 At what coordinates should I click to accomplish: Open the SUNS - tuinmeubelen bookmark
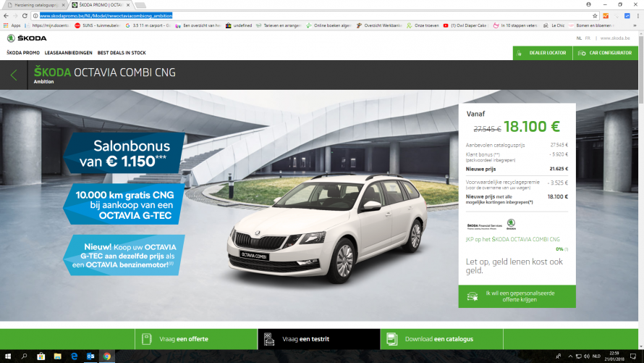tap(98, 25)
